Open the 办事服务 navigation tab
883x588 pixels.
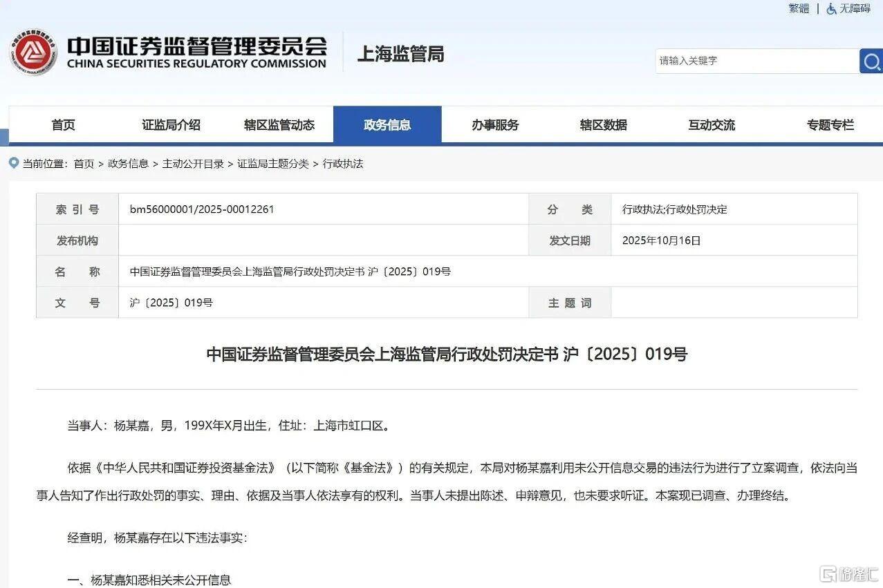pyautogui.click(x=495, y=125)
